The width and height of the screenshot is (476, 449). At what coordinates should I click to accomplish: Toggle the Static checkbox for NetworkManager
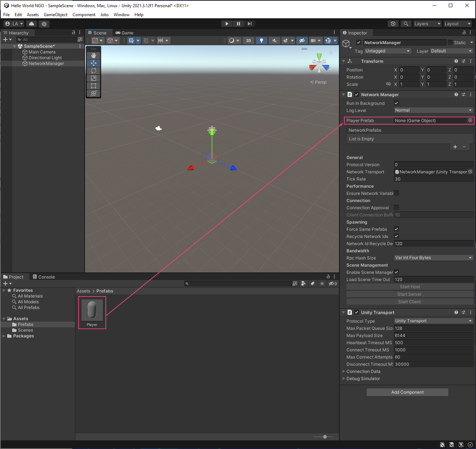450,43
